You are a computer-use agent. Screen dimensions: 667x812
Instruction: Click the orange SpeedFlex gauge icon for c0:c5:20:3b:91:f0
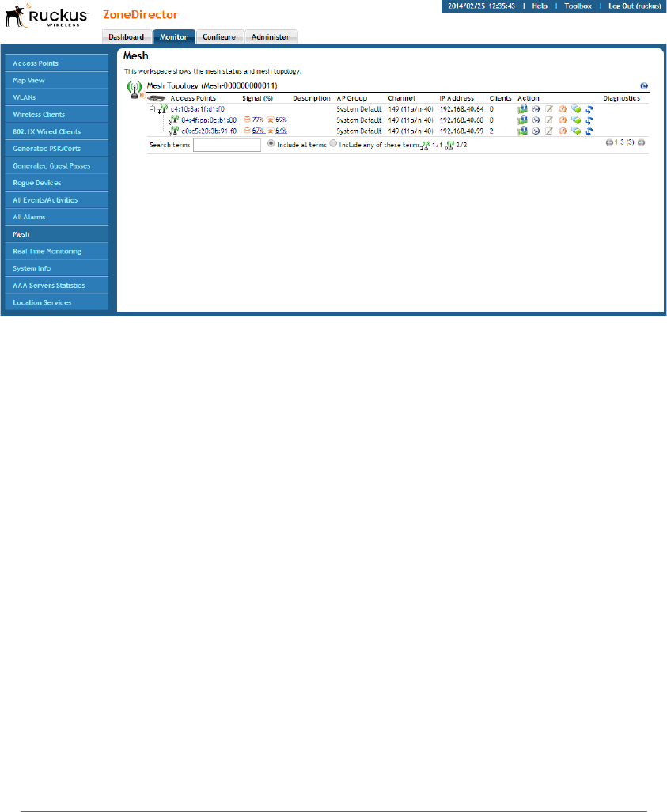(x=563, y=131)
